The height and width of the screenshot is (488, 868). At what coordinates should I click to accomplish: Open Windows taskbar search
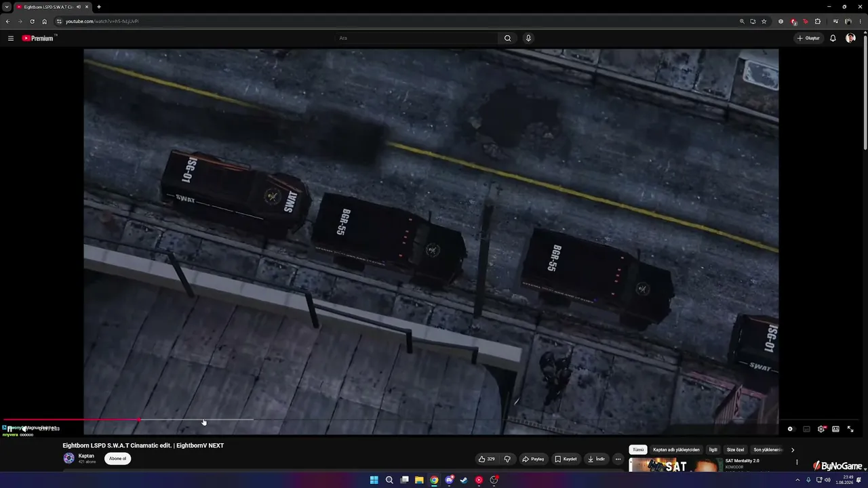(x=389, y=480)
